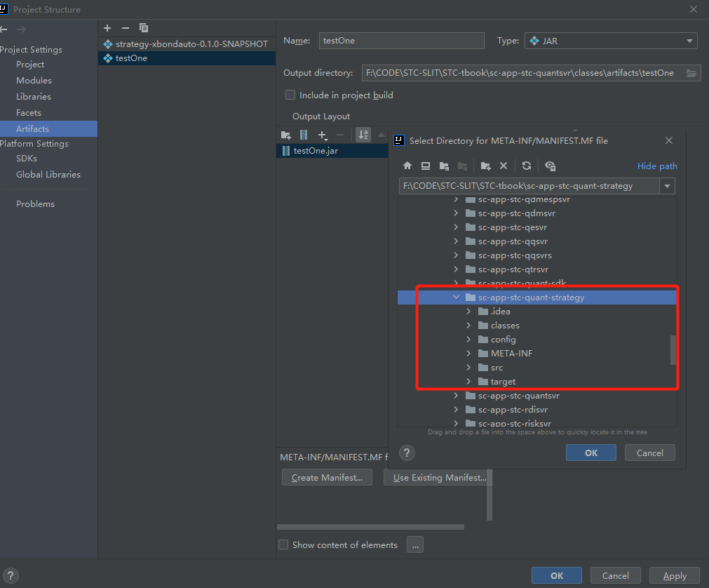Expand the sc-app-stc-quantsvr folder
Viewport: 709px width, 588px height.
456,395
